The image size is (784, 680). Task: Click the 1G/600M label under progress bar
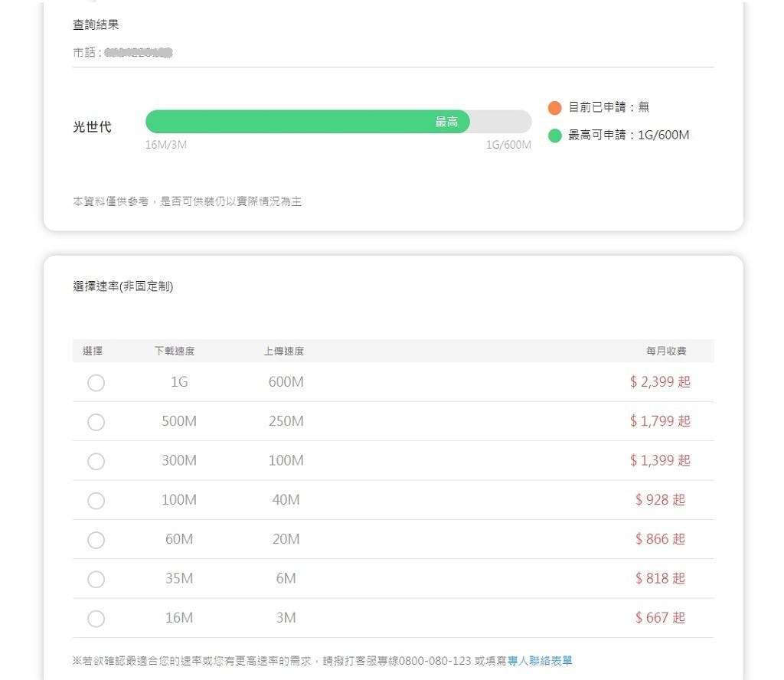click(508, 145)
